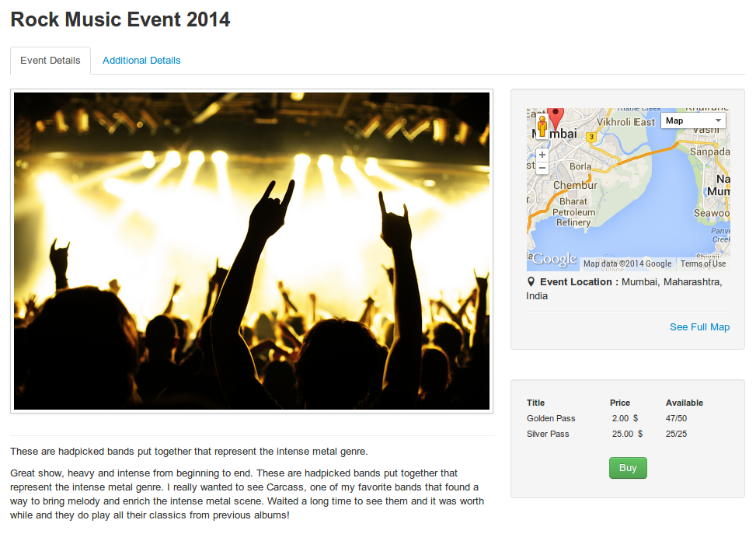This screenshot has width=756, height=541.
Task: Click the red location marker pin
Action: tap(555, 118)
